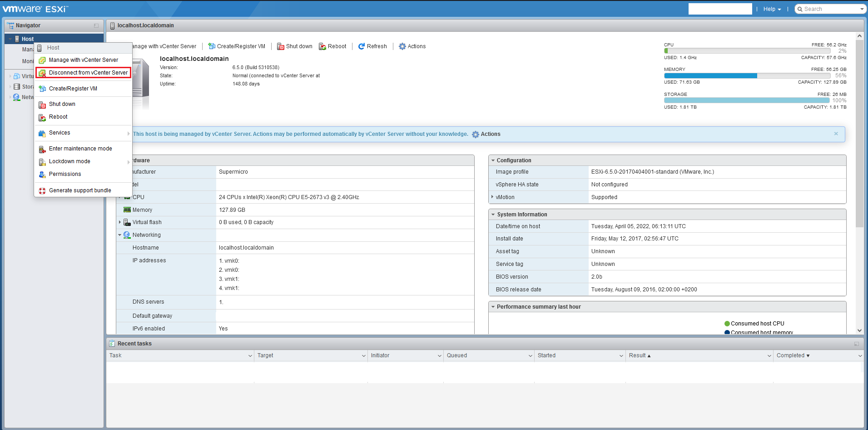Collapse the Performance summary last hour panel
868x430 pixels.
493,307
